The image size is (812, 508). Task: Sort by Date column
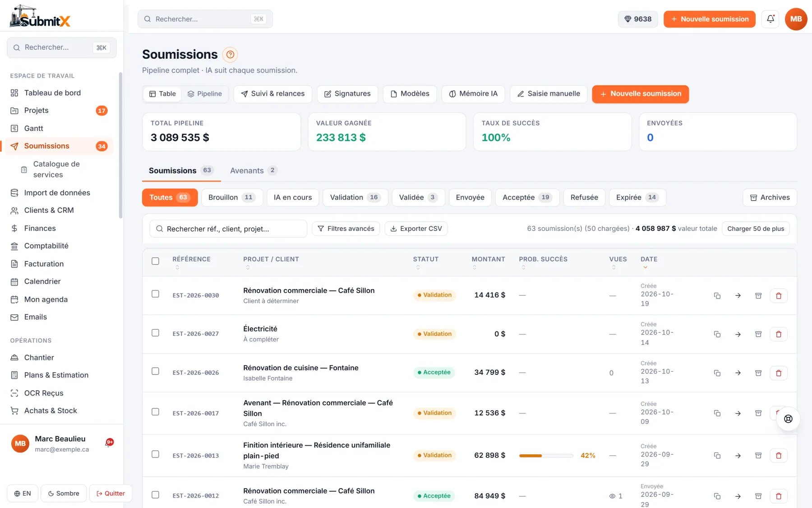tap(649, 262)
